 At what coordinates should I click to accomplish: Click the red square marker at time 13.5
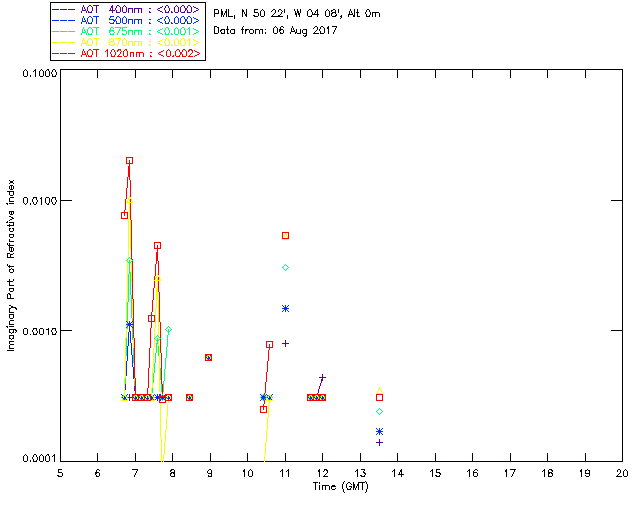[x=380, y=398]
